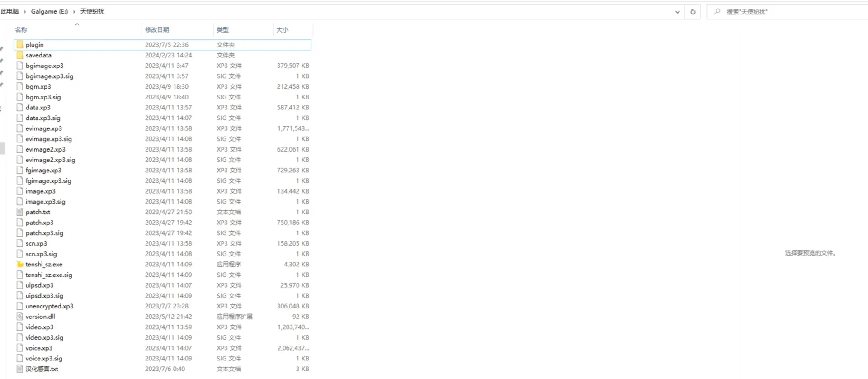
Task: Select the uipsd.xp3.sig file name
Action: (44, 295)
